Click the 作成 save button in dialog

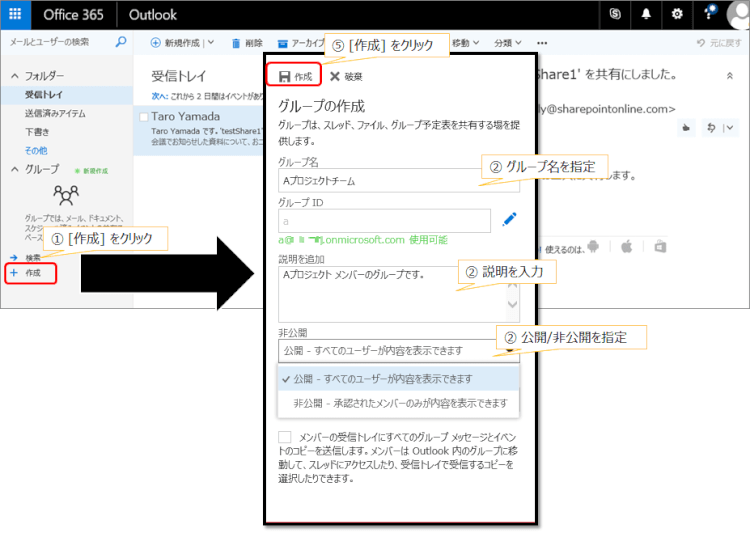coord(294,76)
